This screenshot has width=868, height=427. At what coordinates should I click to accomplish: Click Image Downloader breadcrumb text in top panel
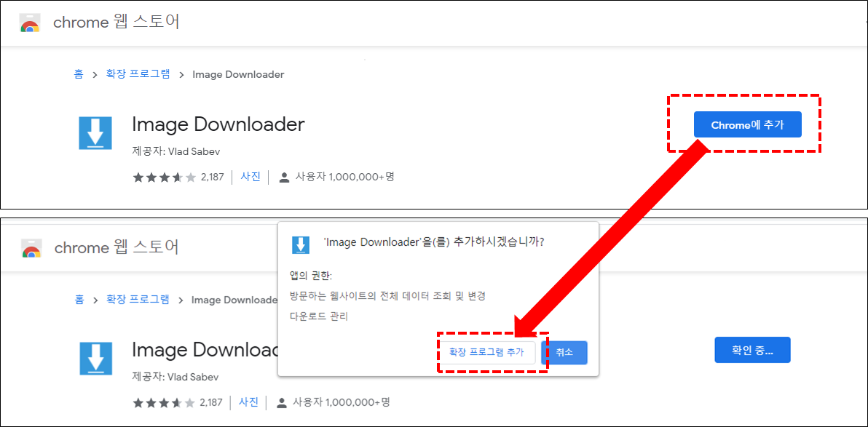[x=238, y=74]
